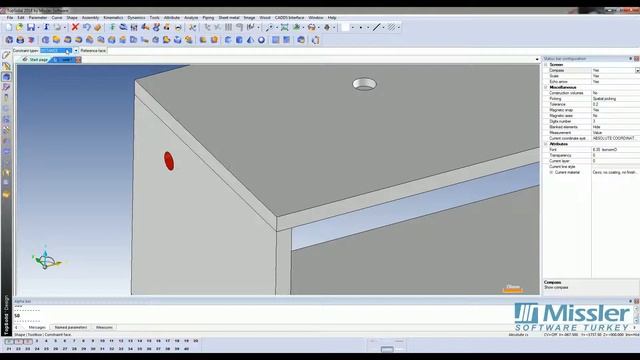
Task: Click the circular hole on the top panel
Action: [364, 84]
